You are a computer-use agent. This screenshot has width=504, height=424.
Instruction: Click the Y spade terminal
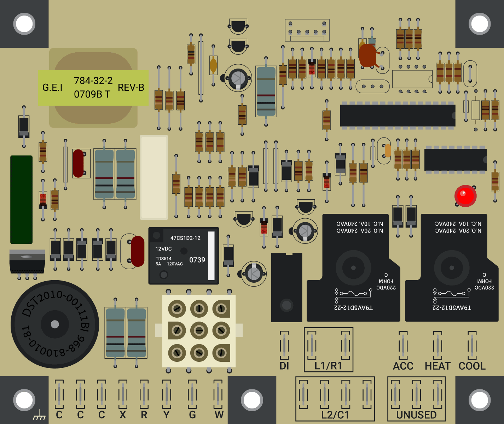click(167, 394)
